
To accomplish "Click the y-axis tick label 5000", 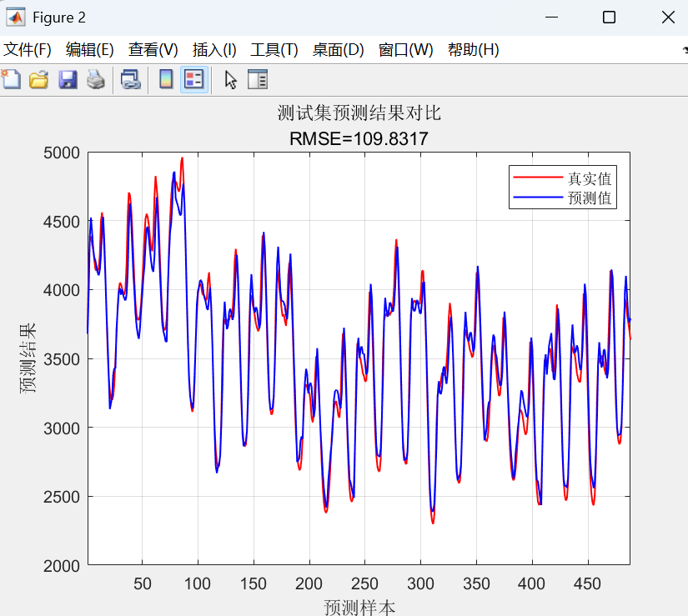I will [62, 153].
